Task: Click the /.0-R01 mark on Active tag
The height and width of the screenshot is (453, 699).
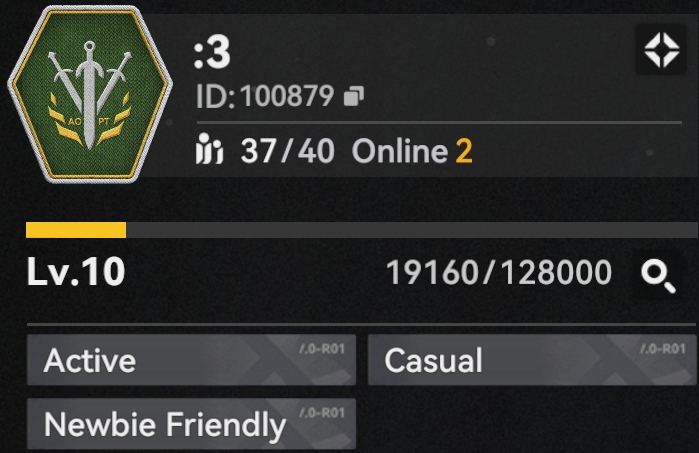Action: pos(322,349)
